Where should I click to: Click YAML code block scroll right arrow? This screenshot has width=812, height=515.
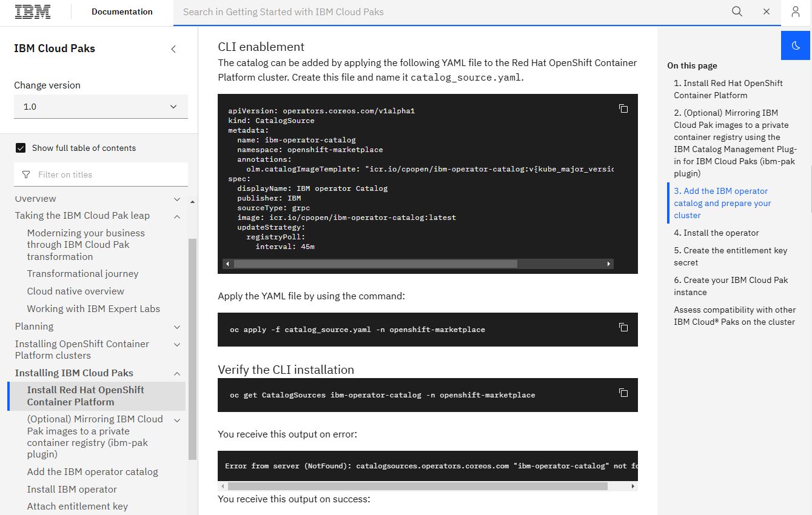pos(609,264)
